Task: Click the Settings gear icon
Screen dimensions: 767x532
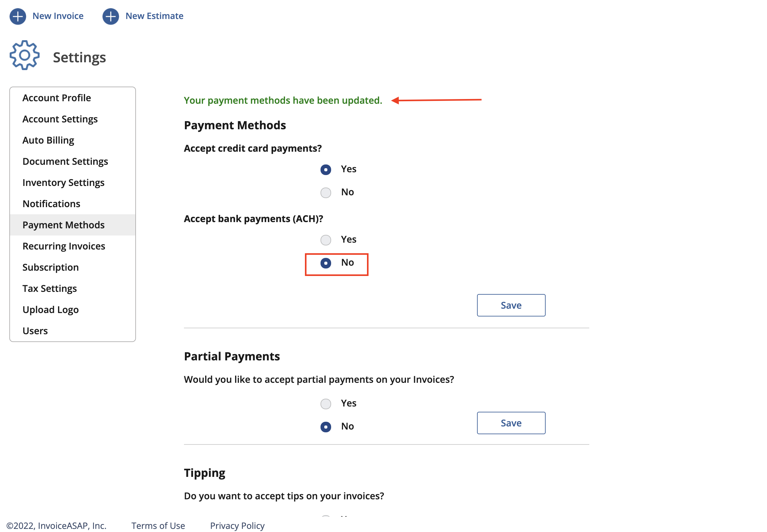Action: tap(25, 55)
